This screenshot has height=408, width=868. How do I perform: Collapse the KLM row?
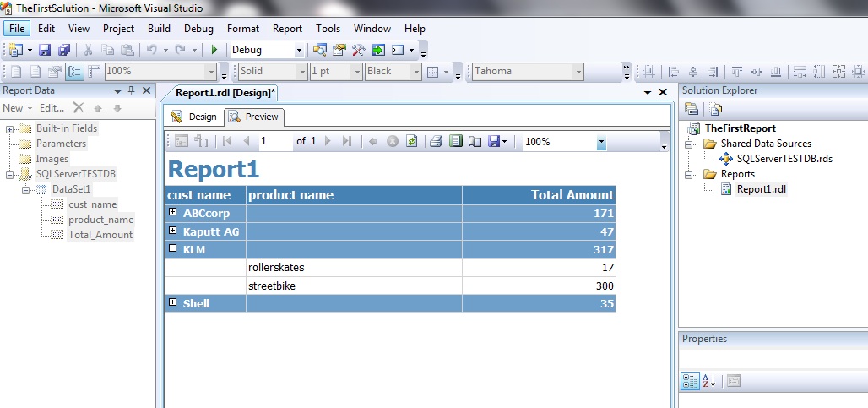pyautogui.click(x=173, y=248)
